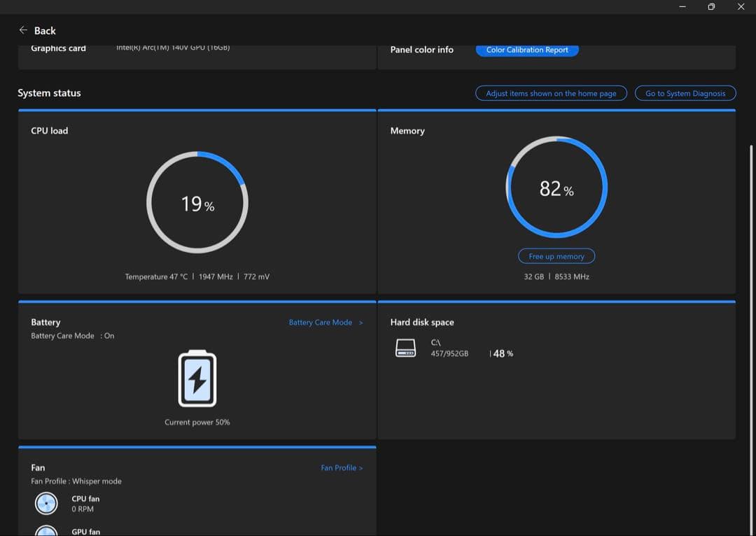Click the Memory 82% circular gauge
This screenshot has height=536, width=756.
[x=556, y=188]
